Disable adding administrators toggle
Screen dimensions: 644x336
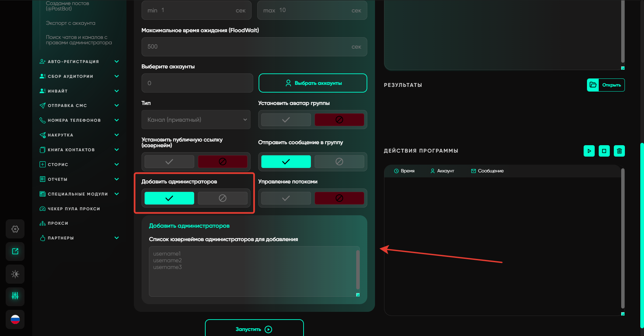pyautogui.click(x=222, y=198)
